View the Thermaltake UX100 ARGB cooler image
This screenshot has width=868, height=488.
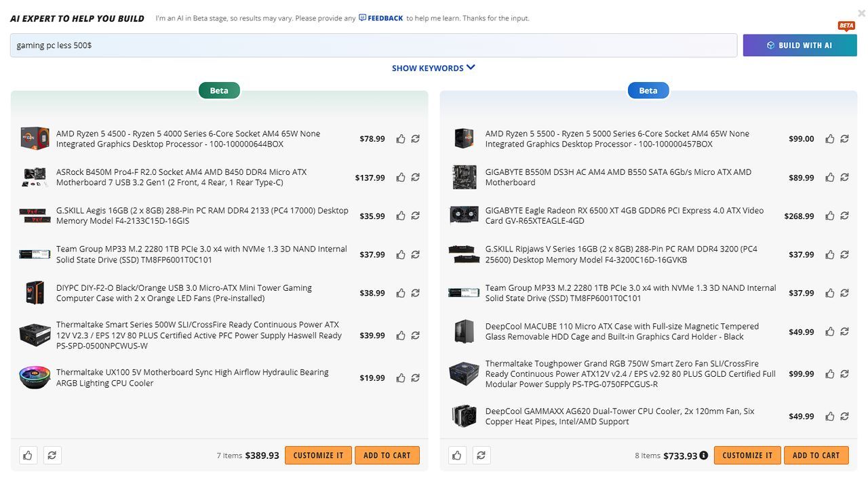tap(35, 378)
